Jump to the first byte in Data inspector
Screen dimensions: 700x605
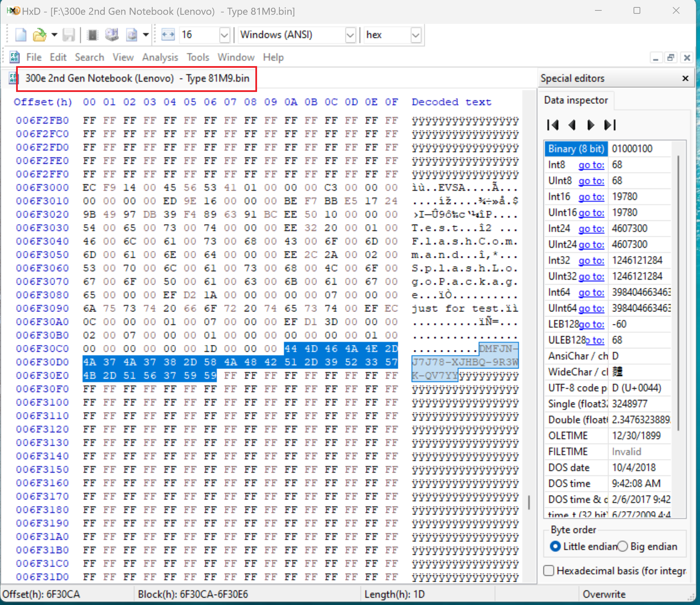[x=553, y=125]
